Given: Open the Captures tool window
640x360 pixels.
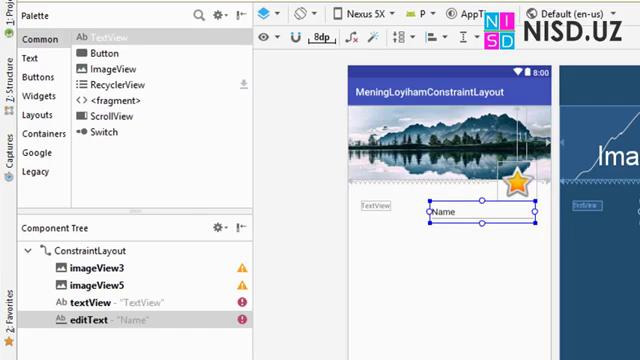Looking at the screenshot, I should tap(9, 157).
